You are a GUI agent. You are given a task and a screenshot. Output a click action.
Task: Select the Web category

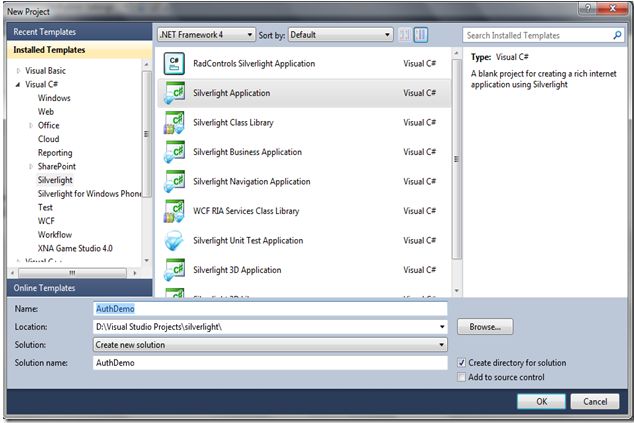(x=46, y=112)
